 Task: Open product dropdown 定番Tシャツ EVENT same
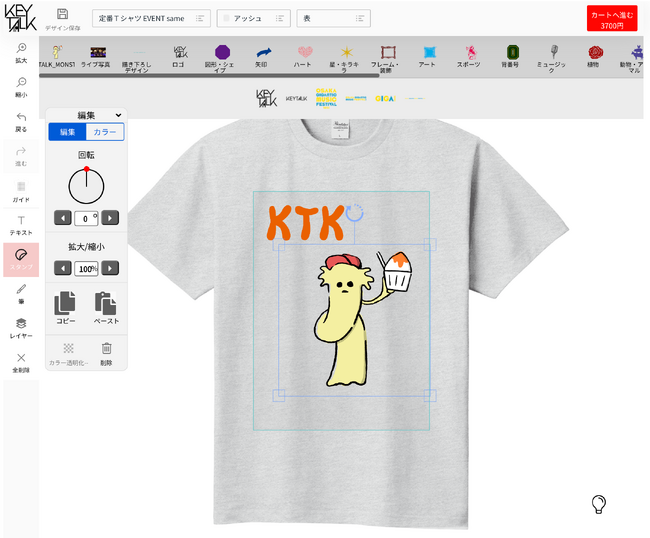click(x=151, y=18)
